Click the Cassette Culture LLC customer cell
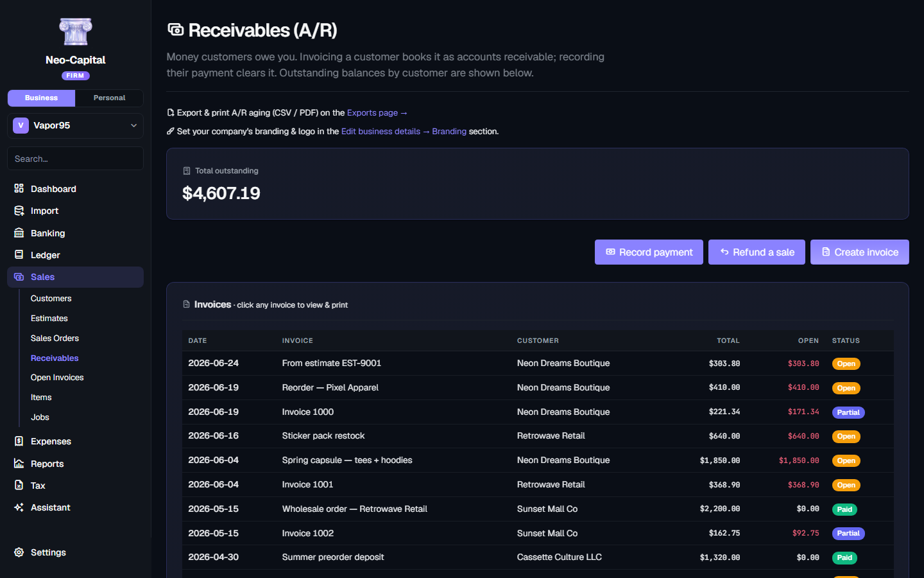924x578 pixels. [x=560, y=557]
